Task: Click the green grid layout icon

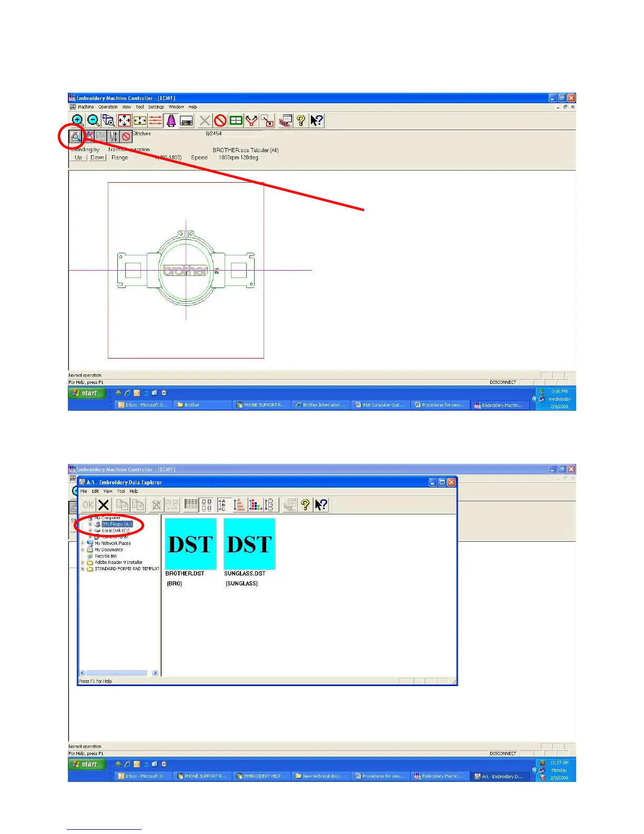Action: pos(236,121)
